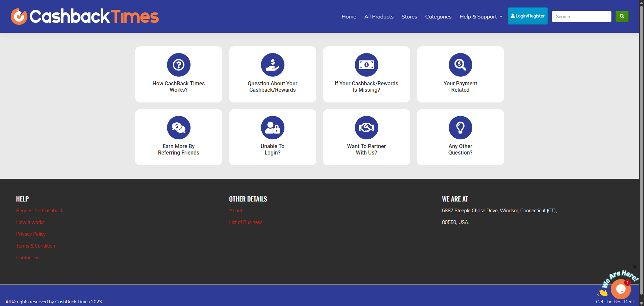Click the lightbulb icon for other questions
The width and height of the screenshot is (644, 306).
click(x=460, y=128)
